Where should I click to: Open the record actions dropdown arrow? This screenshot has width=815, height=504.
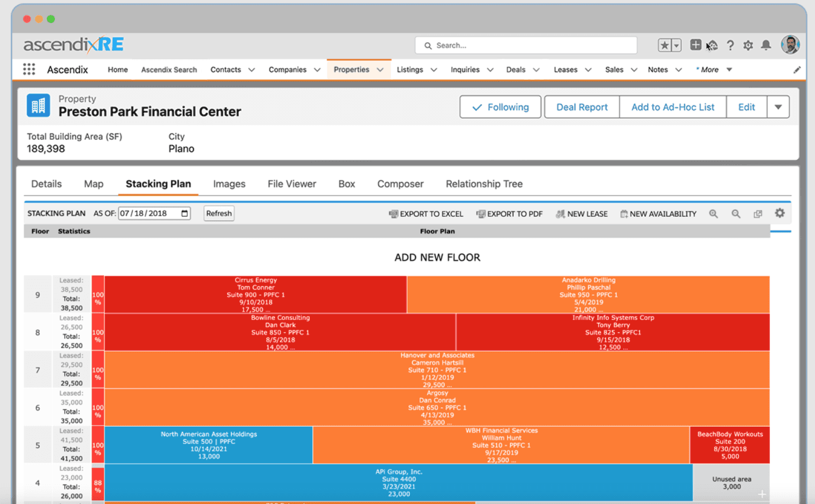(x=778, y=107)
